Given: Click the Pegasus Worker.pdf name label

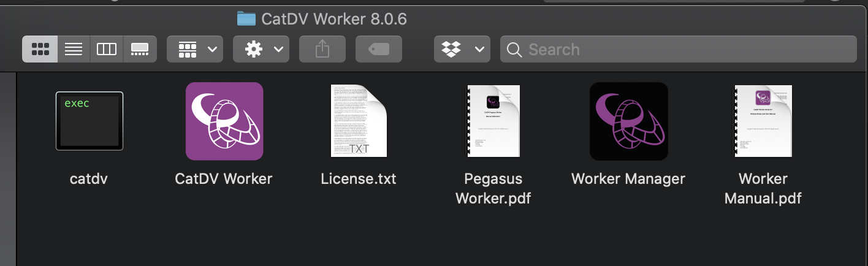Looking at the screenshot, I should (x=493, y=189).
